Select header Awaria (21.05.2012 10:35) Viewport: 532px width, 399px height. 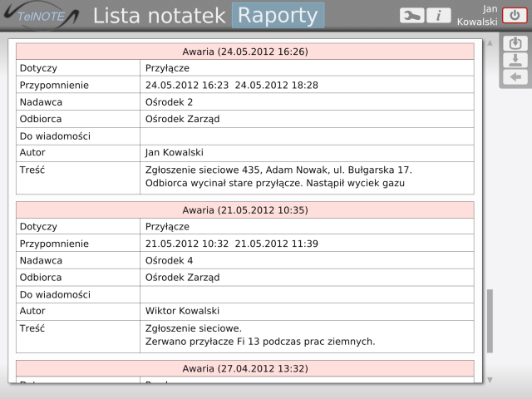pos(245,210)
